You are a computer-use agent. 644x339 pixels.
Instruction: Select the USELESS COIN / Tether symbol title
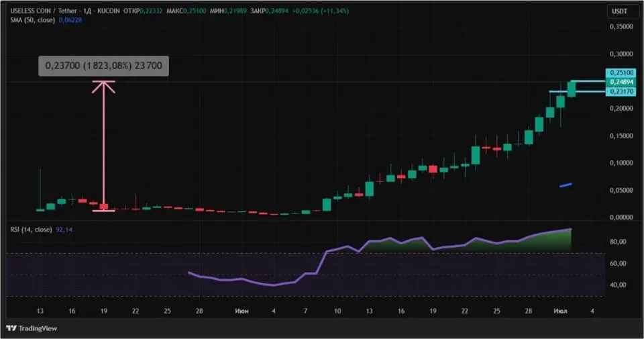click(x=44, y=11)
